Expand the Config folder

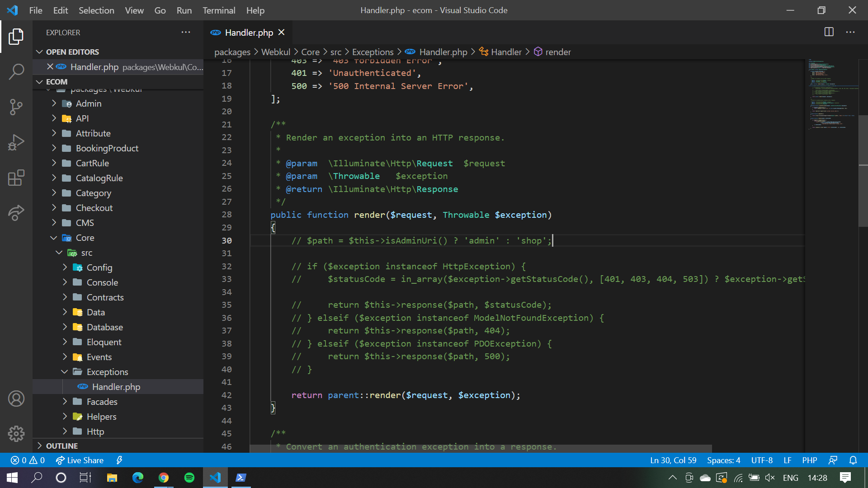(118, 267)
